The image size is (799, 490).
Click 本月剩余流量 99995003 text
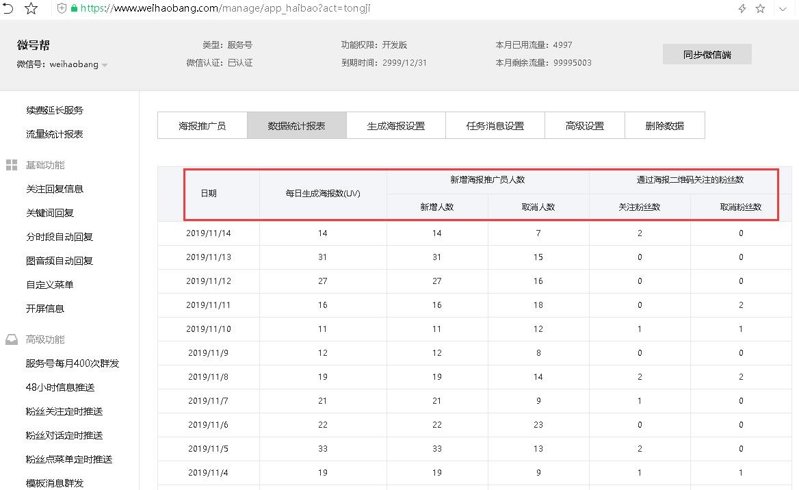(x=544, y=63)
